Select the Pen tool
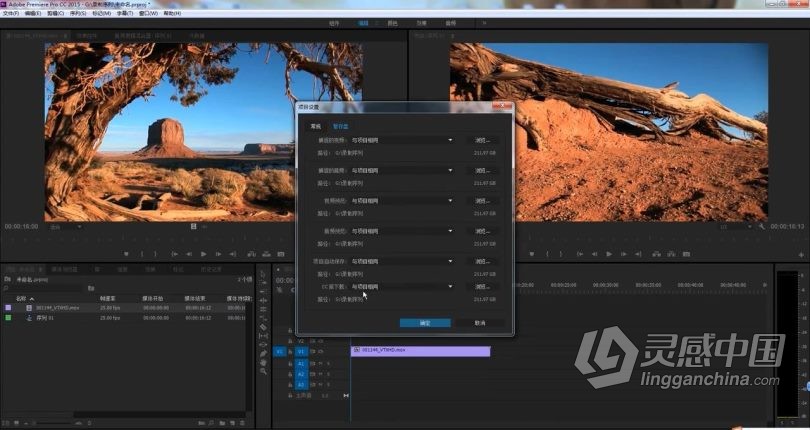Image resolution: width=810 pixels, height=430 pixels. click(x=263, y=354)
